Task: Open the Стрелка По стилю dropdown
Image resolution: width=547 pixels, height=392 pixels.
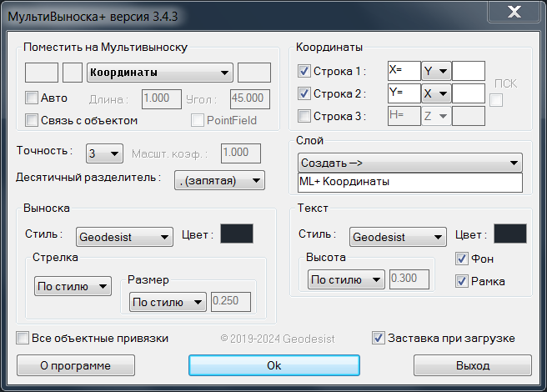Action: [x=73, y=286]
